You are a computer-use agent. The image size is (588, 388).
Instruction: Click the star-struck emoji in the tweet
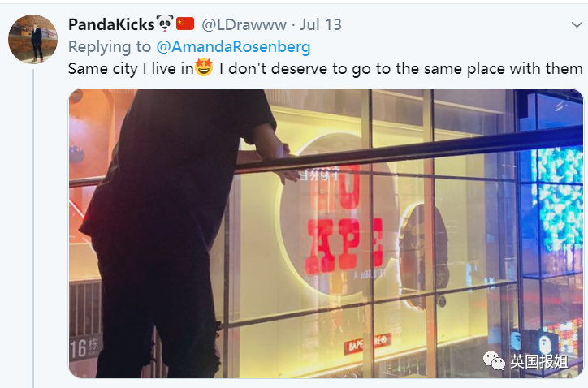pyautogui.click(x=204, y=68)
